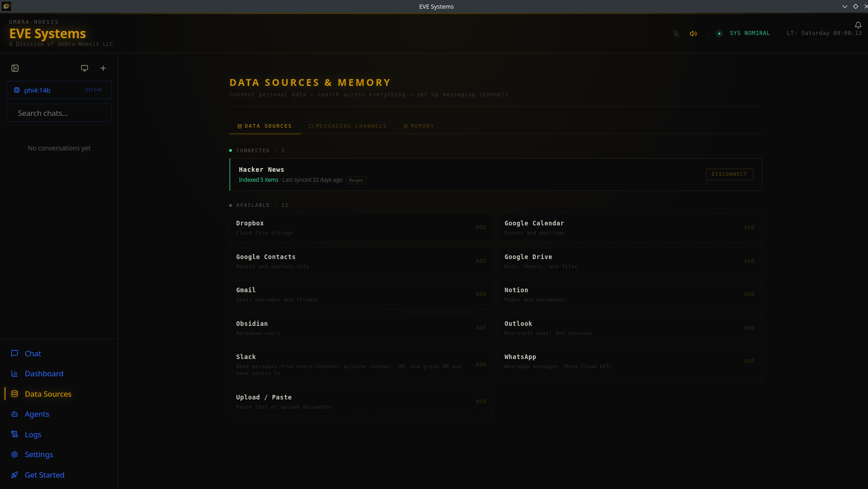Viewport: 868px width, 489px height.
Task: Click the 'Indexed 5 items' status text
Action: point(259,180)
